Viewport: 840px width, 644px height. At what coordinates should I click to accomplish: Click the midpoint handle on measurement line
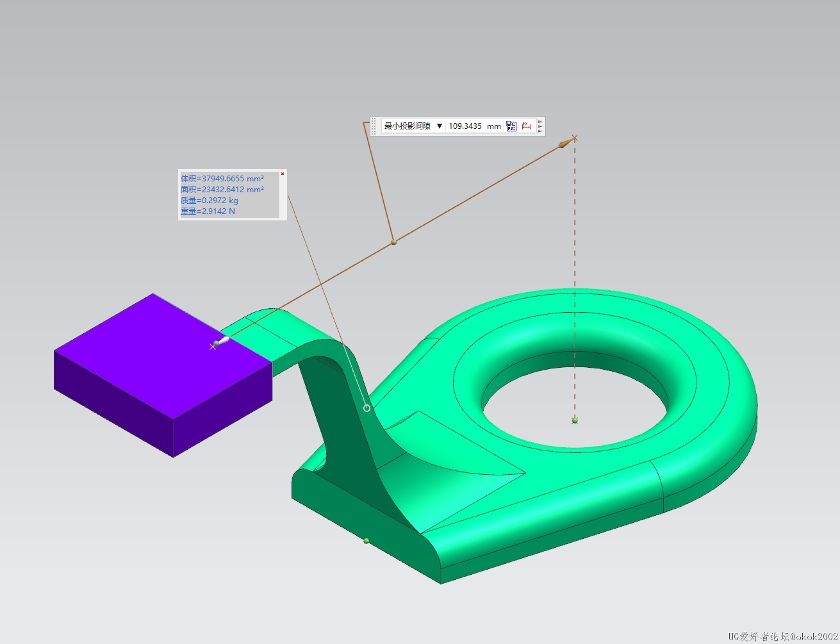tap(393, 242)
